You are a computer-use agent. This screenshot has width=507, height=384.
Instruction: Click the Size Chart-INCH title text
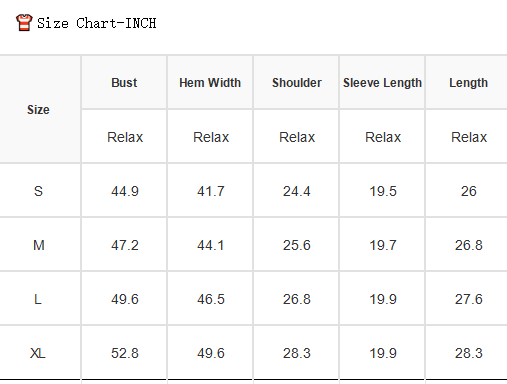pos(96,23)
